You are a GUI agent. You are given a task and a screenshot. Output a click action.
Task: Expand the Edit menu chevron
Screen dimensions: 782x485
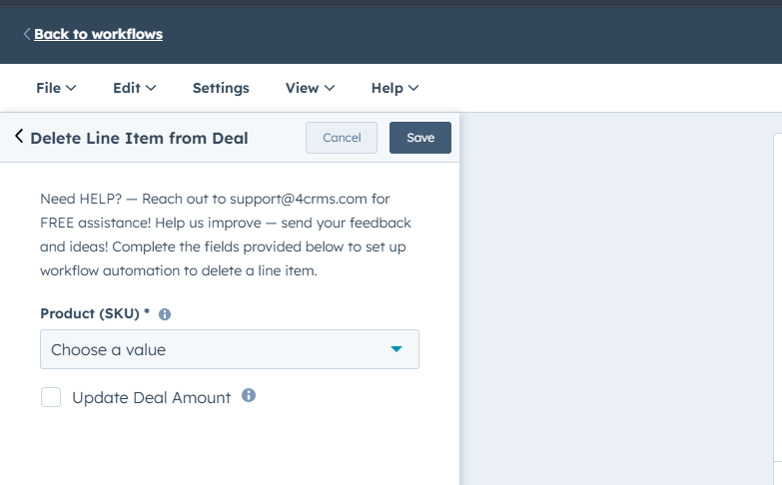tap(151, 88)
